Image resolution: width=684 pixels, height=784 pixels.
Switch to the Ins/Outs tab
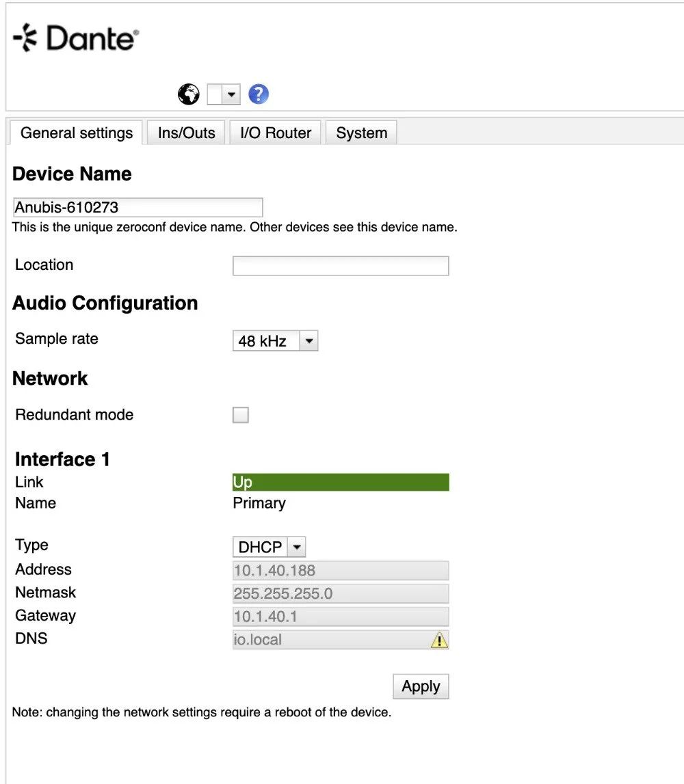coord(186,133)
